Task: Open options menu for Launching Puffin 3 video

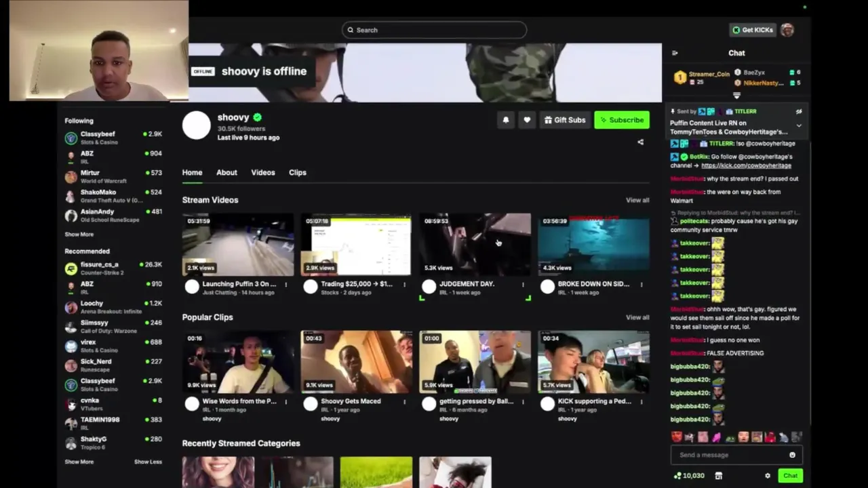Action: [x=285, y=285]
